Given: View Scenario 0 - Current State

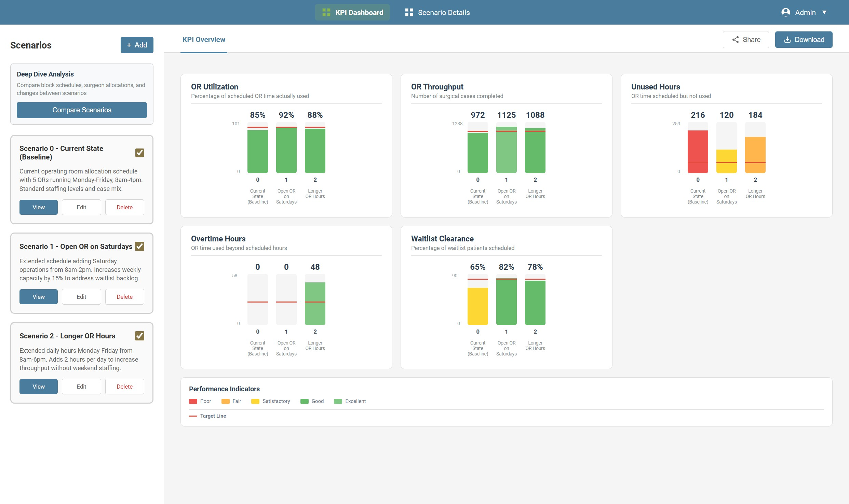Looking at the screenshot, I should click(38, 207).
